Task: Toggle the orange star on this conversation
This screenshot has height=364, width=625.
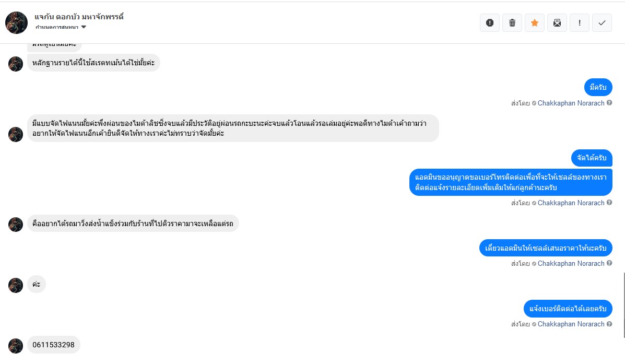Action: [535, 23]
